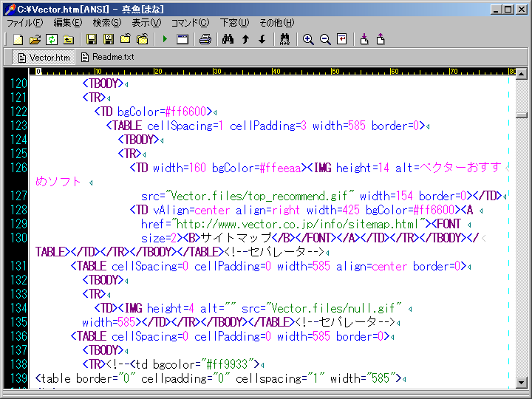Image resolution: width=532 pixels, height=399 pixels.
Task: Click the folder with up-arrow icon
Action: [68, 39]
